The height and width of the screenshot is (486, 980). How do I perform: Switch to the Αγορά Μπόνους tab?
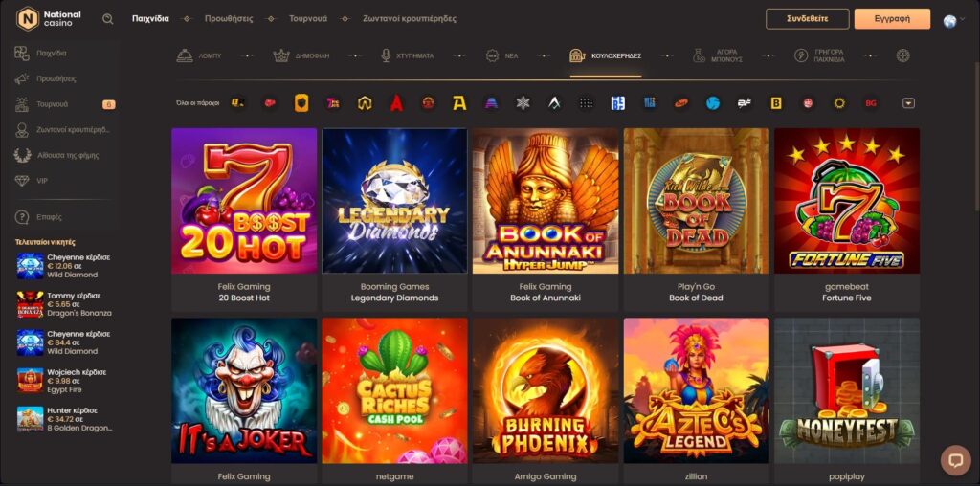click(718, 55)
